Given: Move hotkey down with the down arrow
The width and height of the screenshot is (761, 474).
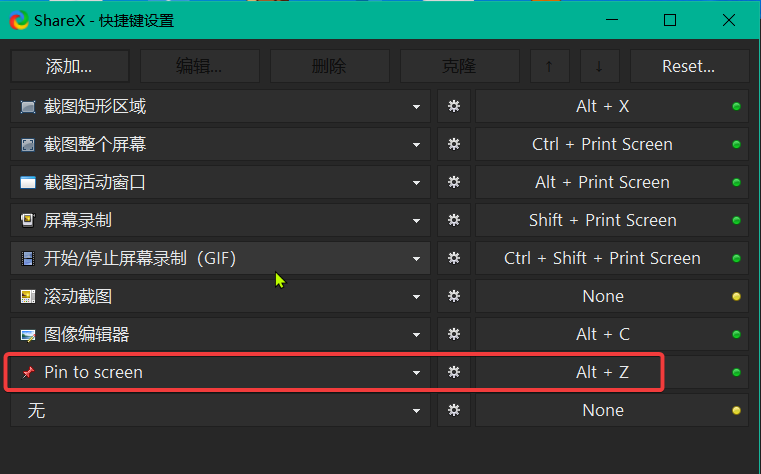Looking at the screenshot, I should [x=599, y=66].
